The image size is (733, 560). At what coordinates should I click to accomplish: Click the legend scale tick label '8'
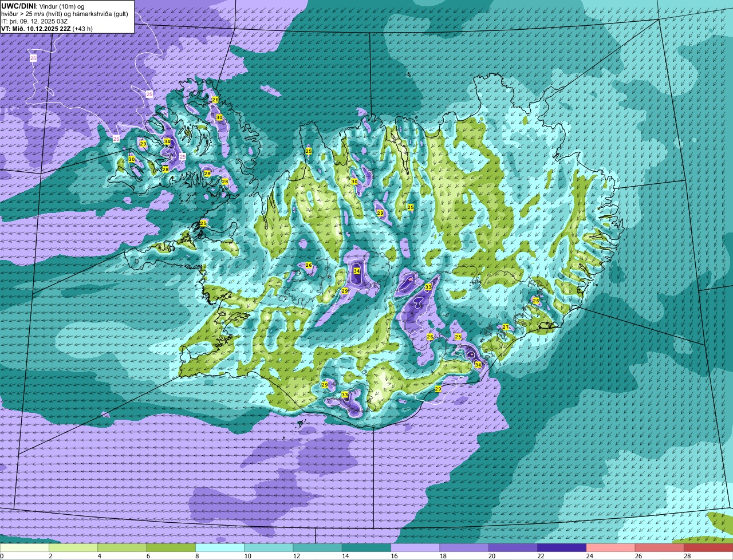pos(196,556)
